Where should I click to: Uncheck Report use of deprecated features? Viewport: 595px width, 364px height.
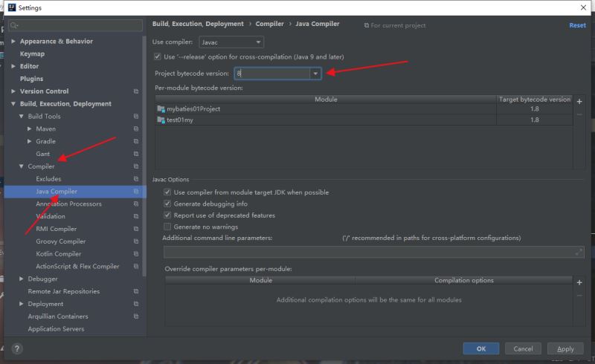[167, 215]
